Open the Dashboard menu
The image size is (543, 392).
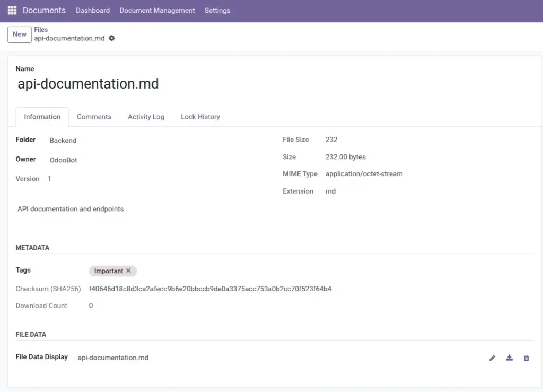tap(93, 11)
